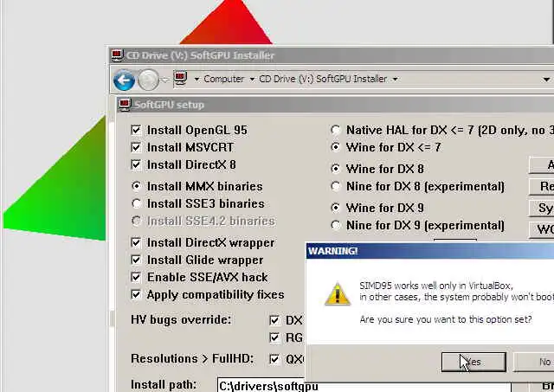
Task: Click the 'Install path:' label
Action: click(164, 384)
